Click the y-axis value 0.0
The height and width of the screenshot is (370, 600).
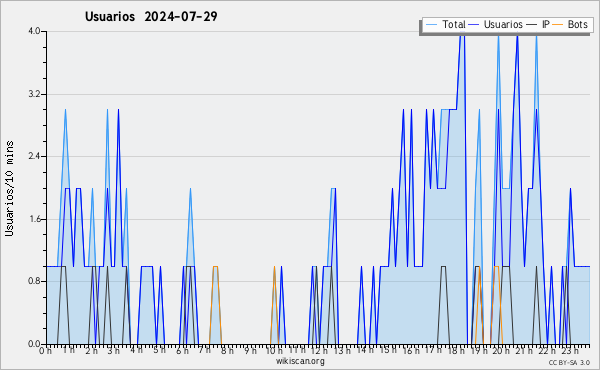click(34, 344)
